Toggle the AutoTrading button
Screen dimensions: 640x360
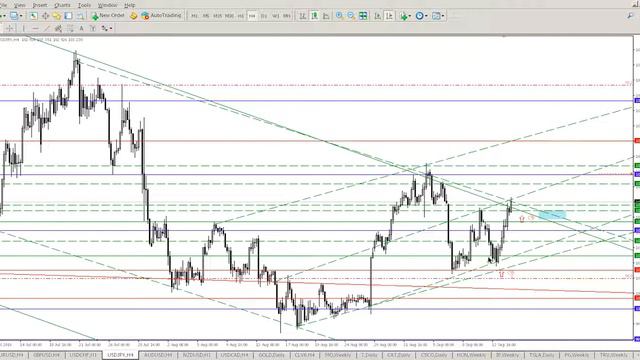(161, 16)
